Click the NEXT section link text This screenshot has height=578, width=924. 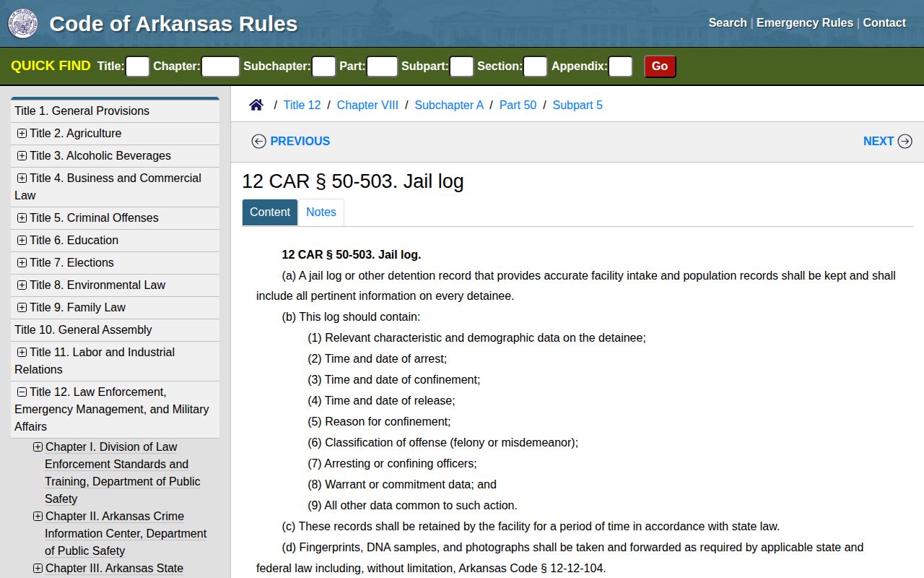879,141
